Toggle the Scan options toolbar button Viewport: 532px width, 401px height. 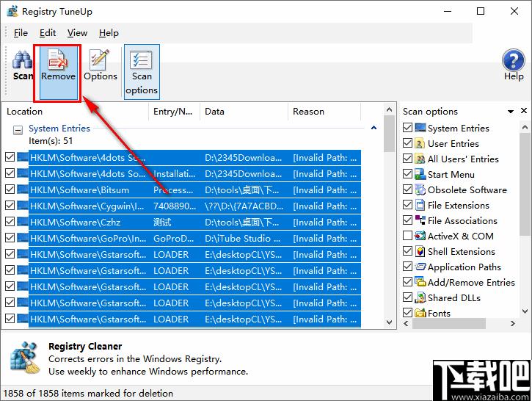[x=142, y=72]
